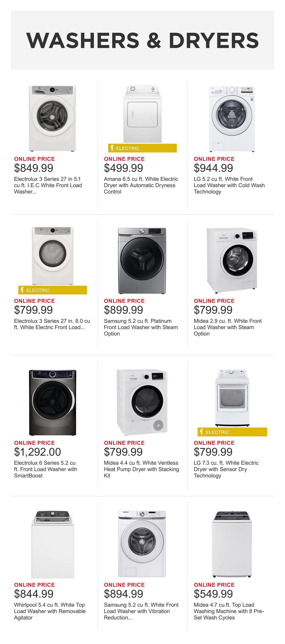
Task: Click the Electric badge on the Amana dryer
Action: coord(142,148)
